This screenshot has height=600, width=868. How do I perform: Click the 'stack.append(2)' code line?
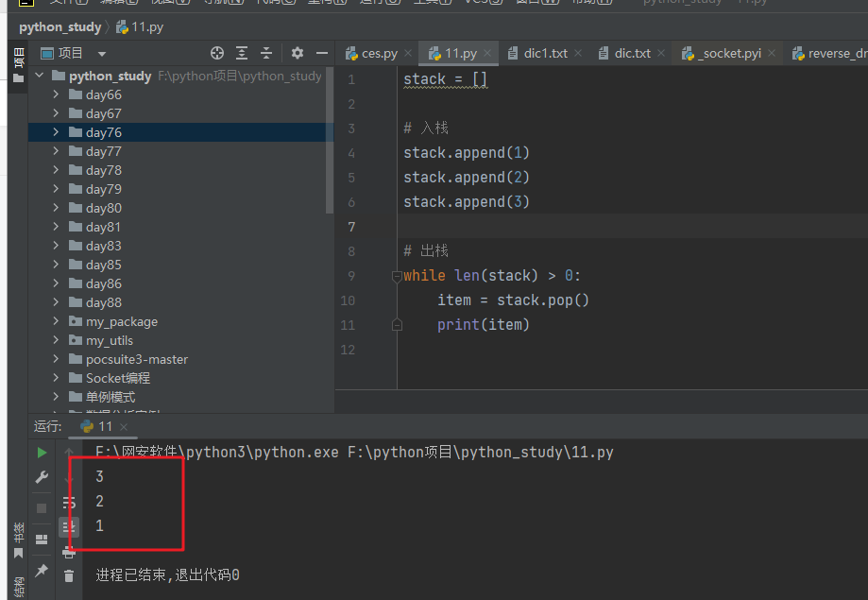[467, 178]
